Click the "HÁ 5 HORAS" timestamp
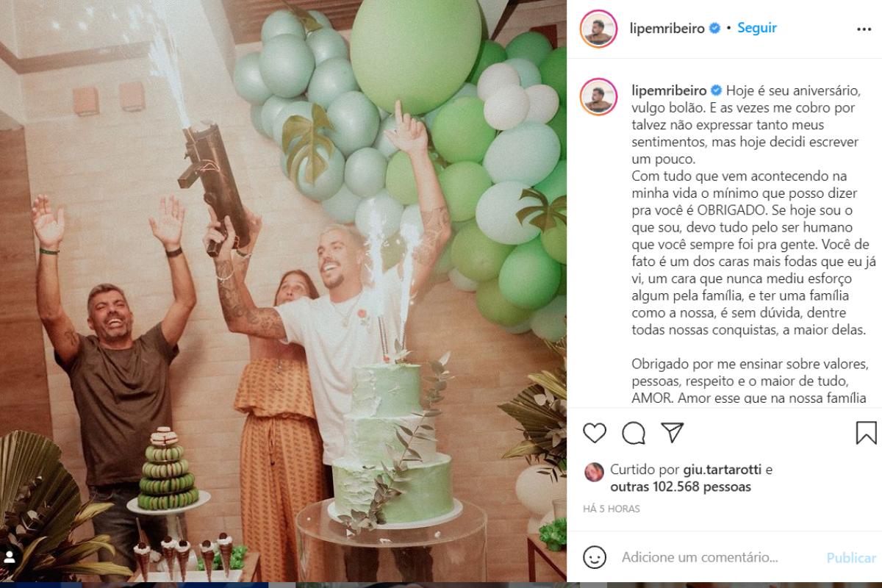 click(x=612, y=509)
